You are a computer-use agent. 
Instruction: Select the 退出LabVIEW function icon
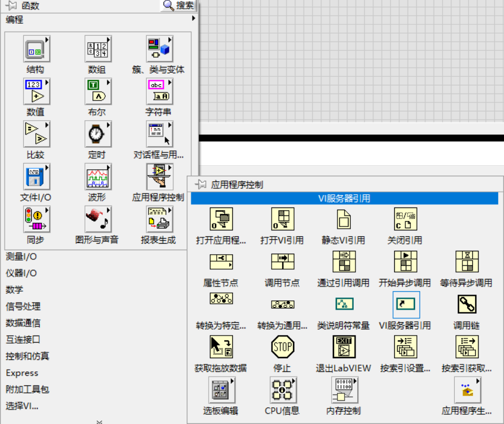344,347
